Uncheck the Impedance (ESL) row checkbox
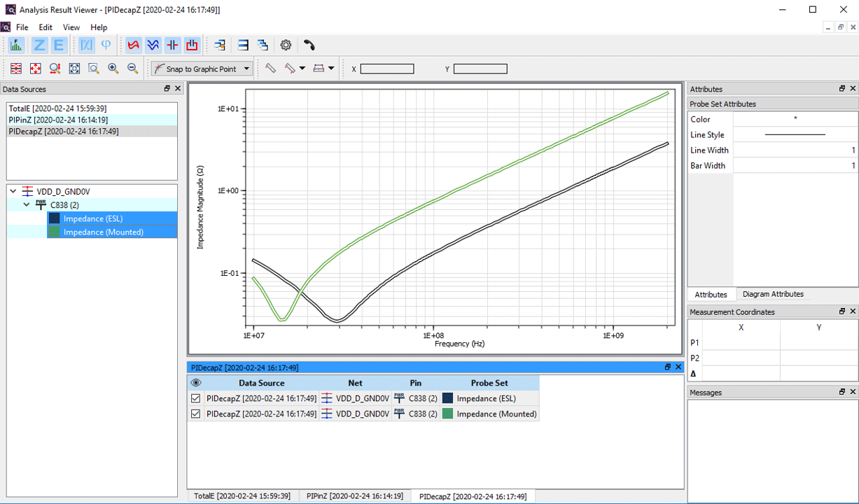 pyautogui.click(x=196, y=398)
